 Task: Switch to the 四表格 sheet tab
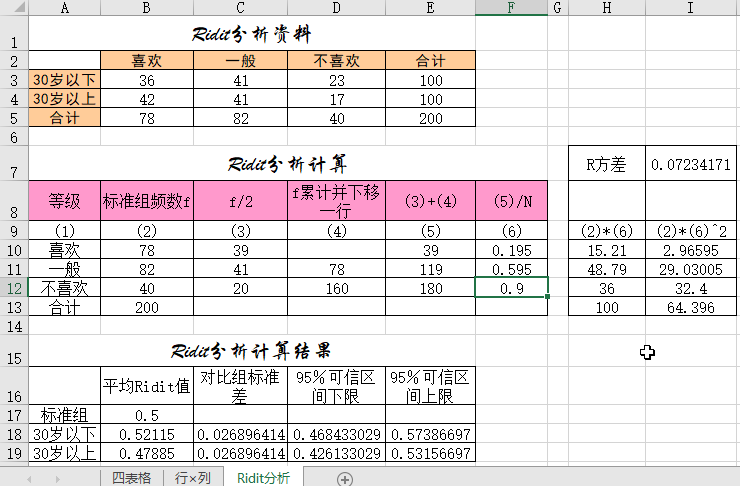tap(131, 478)
